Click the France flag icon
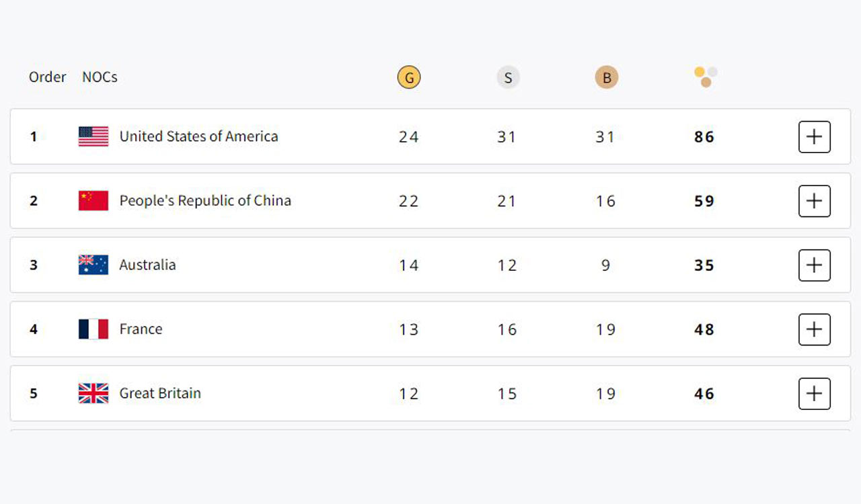This screenshot has height=504, width=861. pos(94,329)
